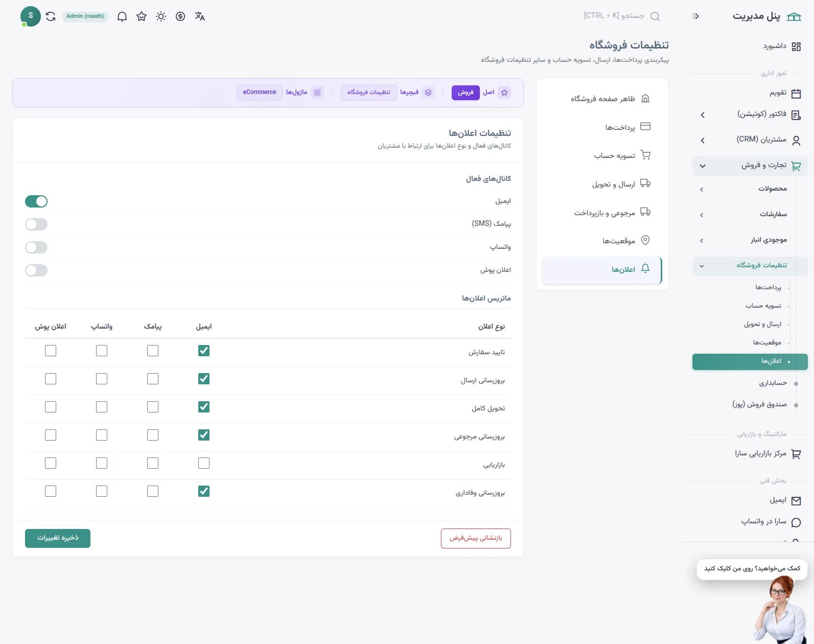The width and height of the screenshot is (814, 644).
Task: Click ذخیره تغییرات save button
Action: (x=58, y=538)
